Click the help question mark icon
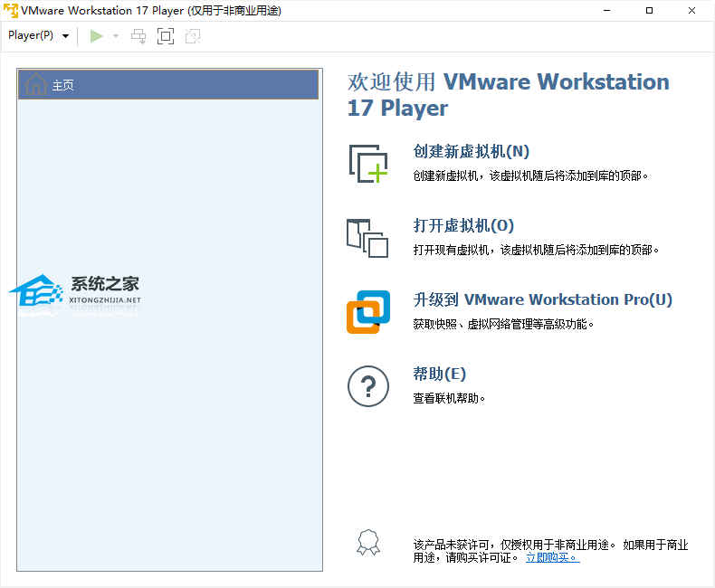Screen dimensions: 715x588 (368, 386)
